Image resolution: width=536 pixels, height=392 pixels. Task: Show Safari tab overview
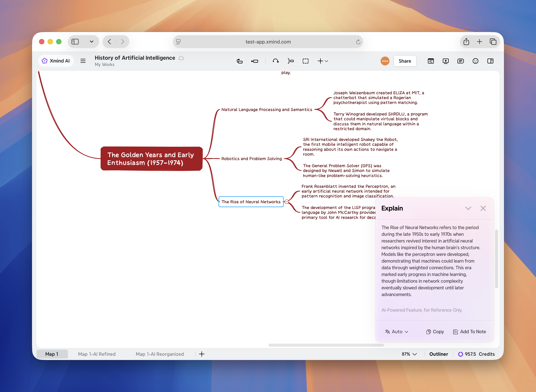point(493,42)
